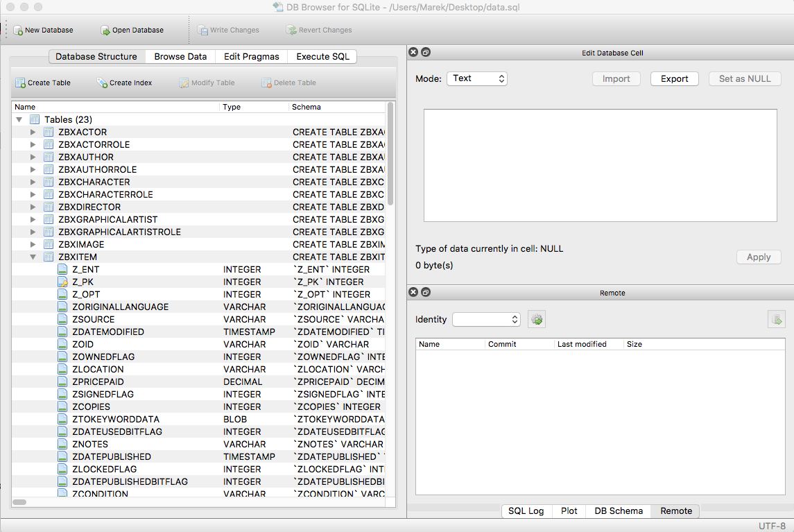794x532 pixels.
Task: Click the structure tree vertical scrollbar
Action: click(390, 153)
